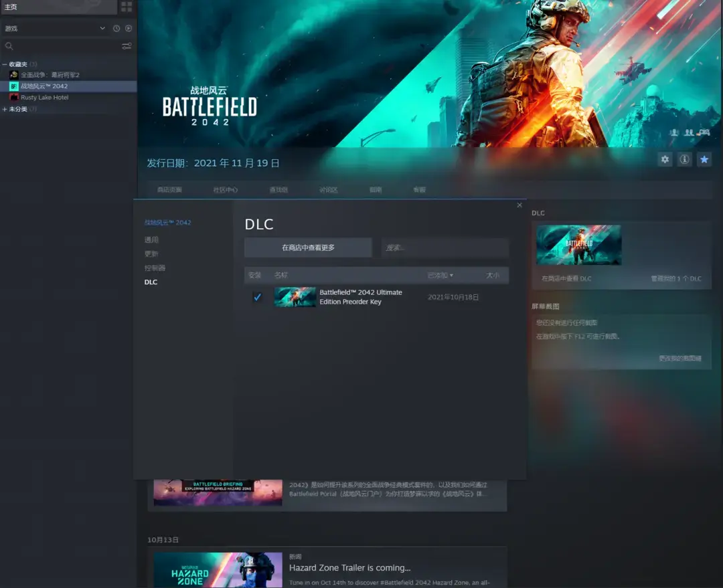Viewport: 723px width, 588px height.
Task: Click the ready-to-play filter icon
Action: 129,29
